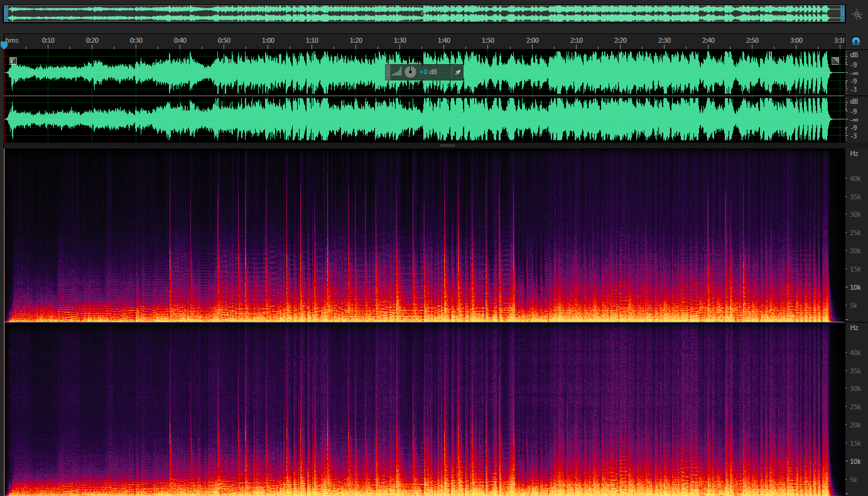Screen dimensions: 868x496
Task: Pin the volume HUD using the pin icon
Action: pyautogui.click(x=458, y=72)
